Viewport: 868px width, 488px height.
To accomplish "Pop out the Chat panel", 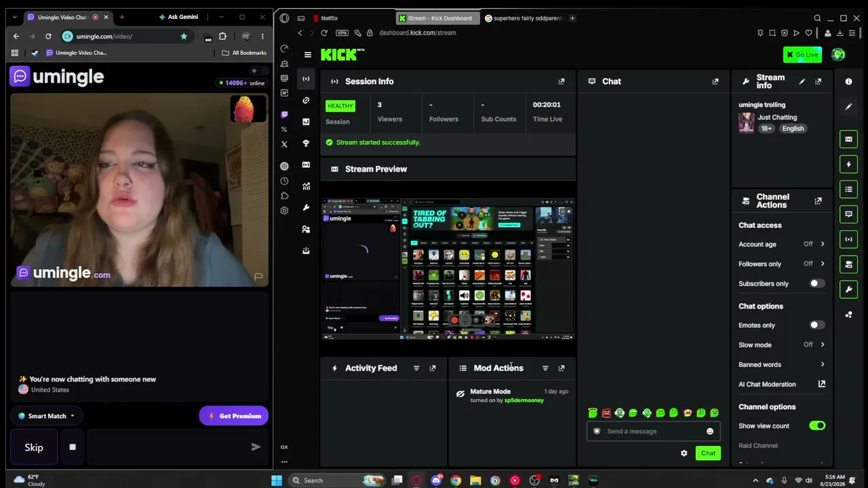I will click(x=715, y=81).
